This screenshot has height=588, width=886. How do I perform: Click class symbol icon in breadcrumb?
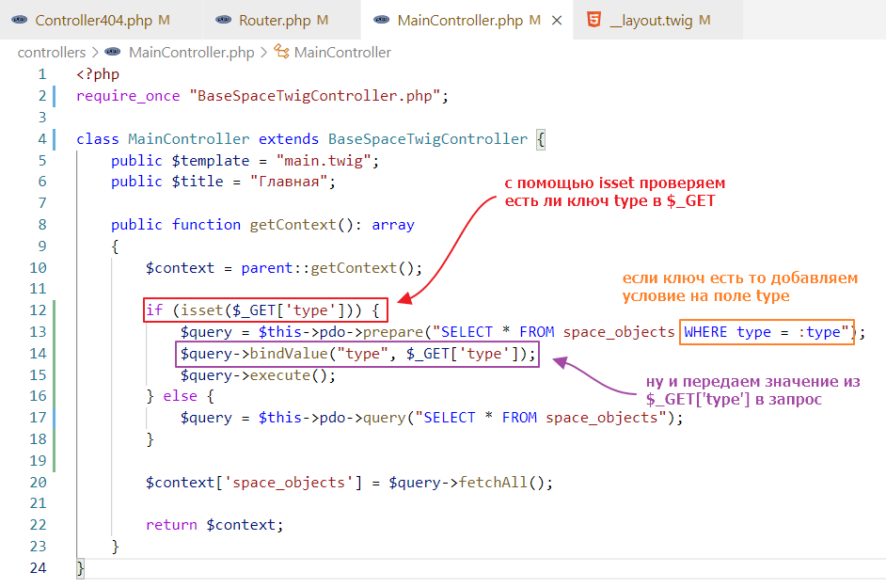click(x=280, y=53)
